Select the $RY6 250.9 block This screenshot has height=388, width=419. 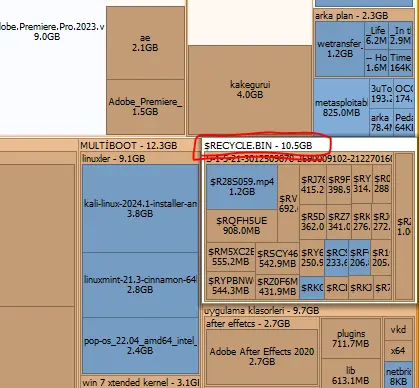point(312,258)
